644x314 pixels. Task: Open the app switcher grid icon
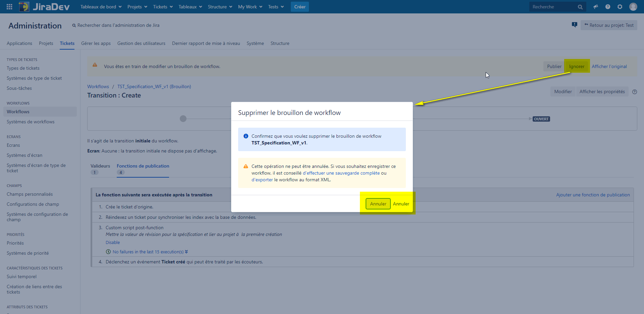click(9, 7)
